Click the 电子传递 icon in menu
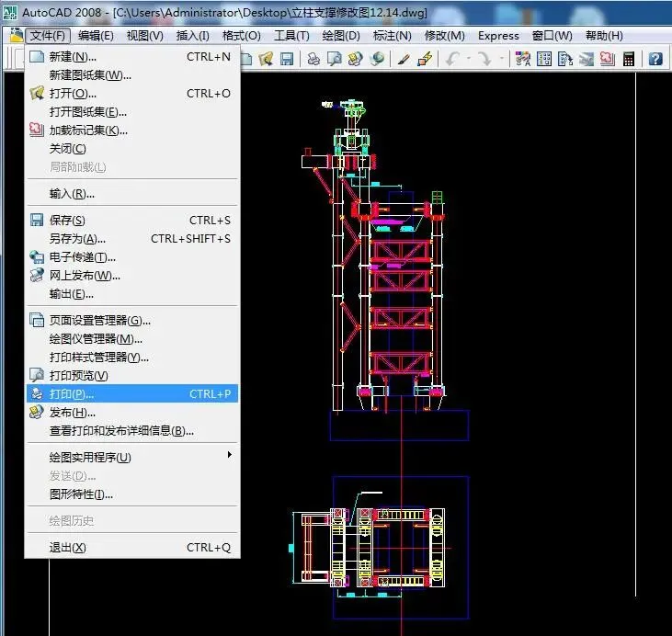The width and height of the screenshot is (672, 636). [37, 257]
